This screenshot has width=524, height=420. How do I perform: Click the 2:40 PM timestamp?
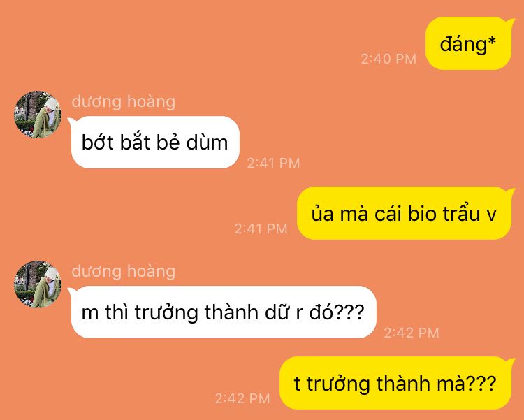point(388,59)
